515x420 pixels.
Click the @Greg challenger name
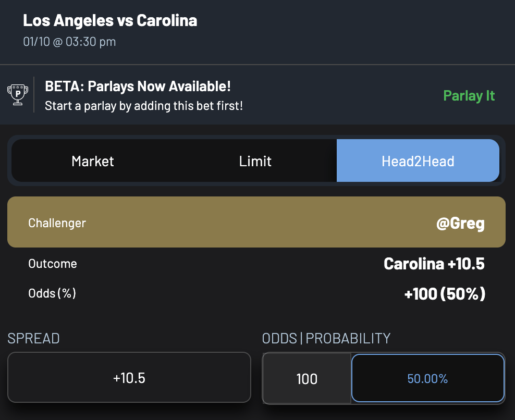coord(461,223)
